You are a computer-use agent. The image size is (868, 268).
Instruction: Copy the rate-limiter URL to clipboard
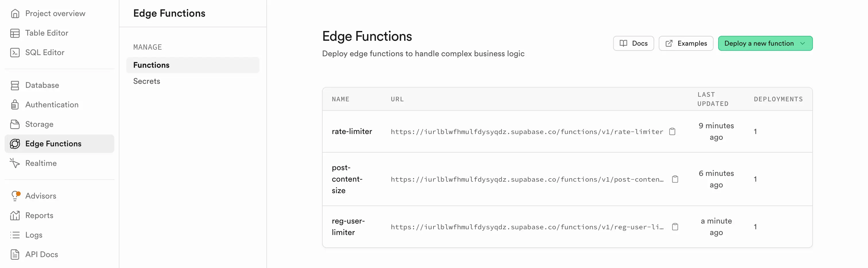pos(672,132)
